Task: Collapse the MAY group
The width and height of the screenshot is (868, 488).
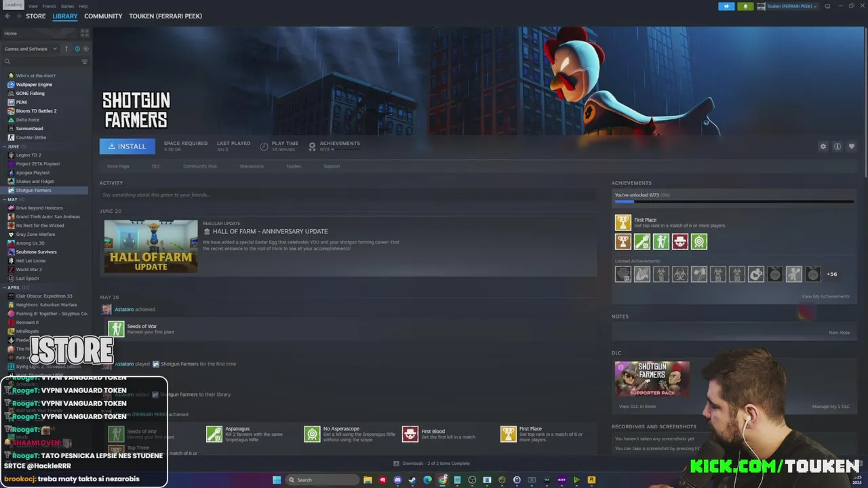Action: [x=12, y=199]
